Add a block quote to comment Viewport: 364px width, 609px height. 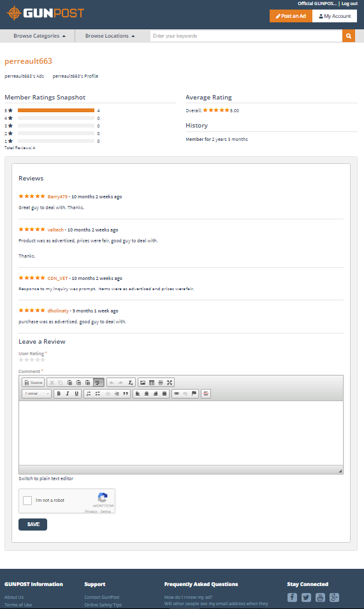(x=126, y=393)
